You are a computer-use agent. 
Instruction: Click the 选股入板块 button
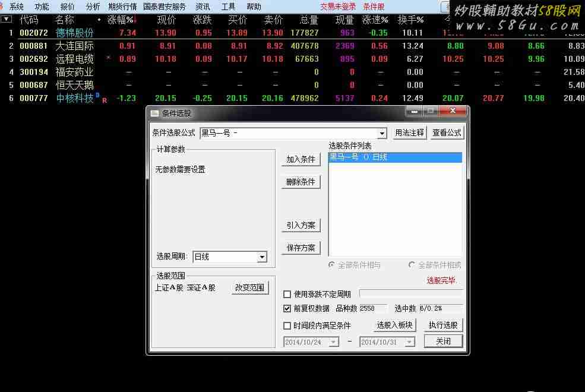pos(394,325)
